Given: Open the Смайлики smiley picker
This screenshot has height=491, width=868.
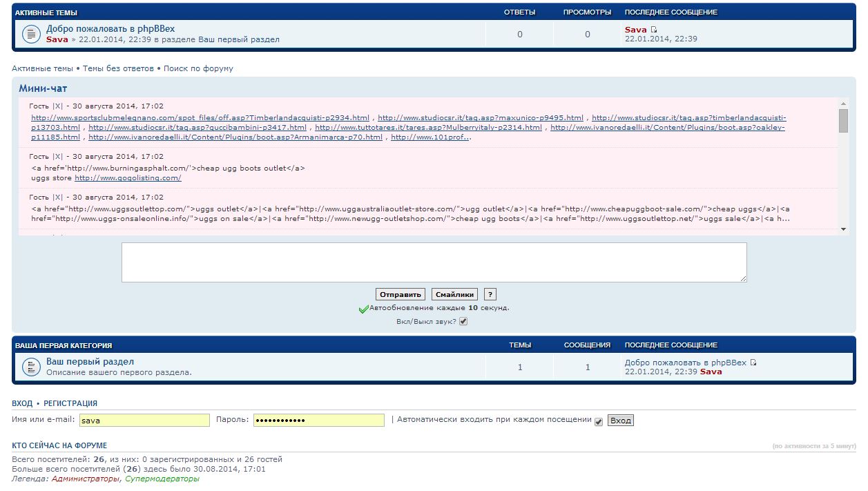Looking at the screenshot, I should pyautogui.click(x=454, y=295).
